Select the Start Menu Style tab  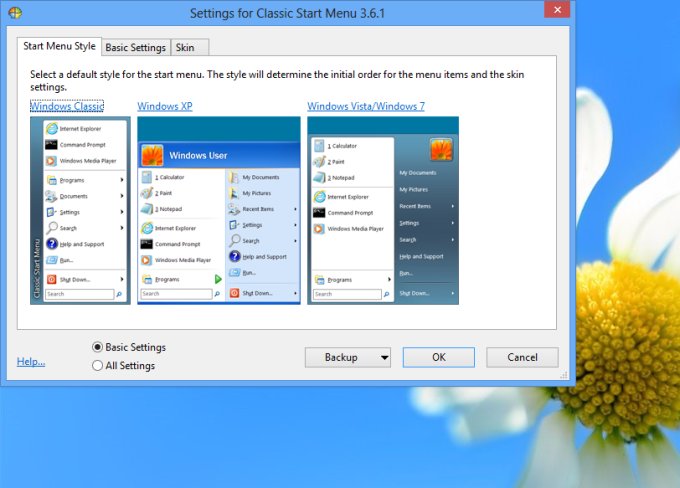(59, 46)
